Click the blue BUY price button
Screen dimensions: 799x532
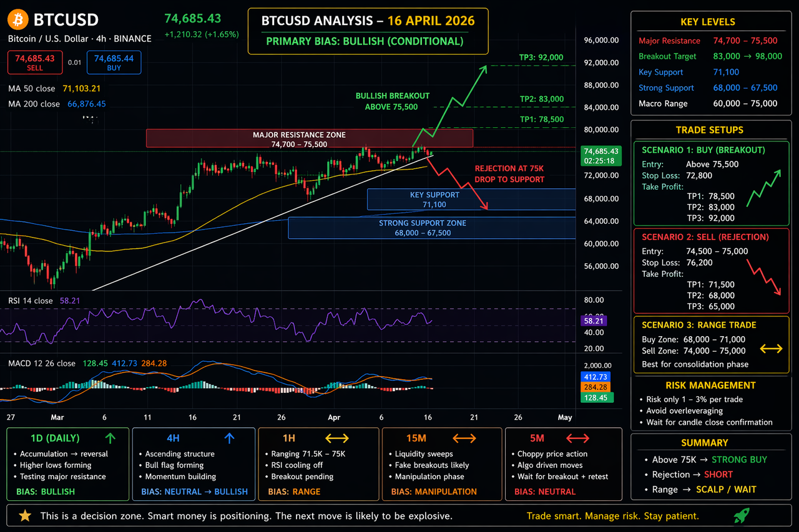point(114,62)
